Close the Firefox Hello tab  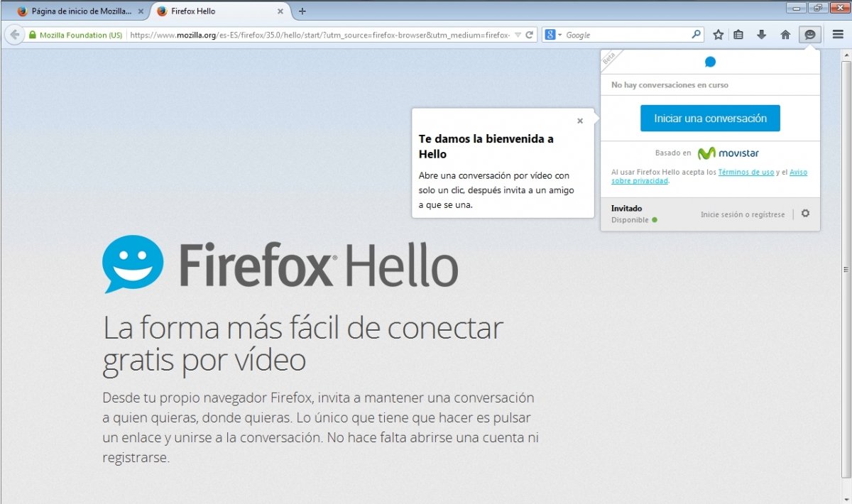(x=280, y=11)
